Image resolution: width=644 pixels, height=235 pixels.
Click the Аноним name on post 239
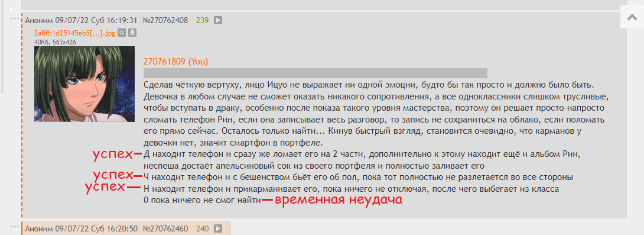point(37,20)
